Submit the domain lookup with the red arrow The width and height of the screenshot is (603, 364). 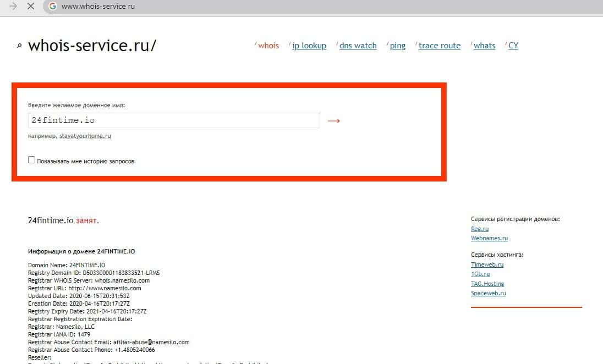(334, 121)
